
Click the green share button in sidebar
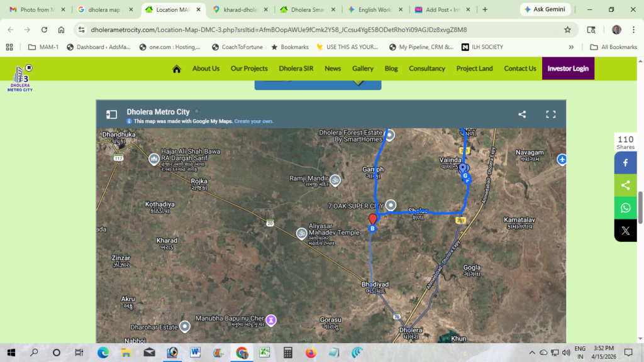pyautogui.click(x=625, y=185)
